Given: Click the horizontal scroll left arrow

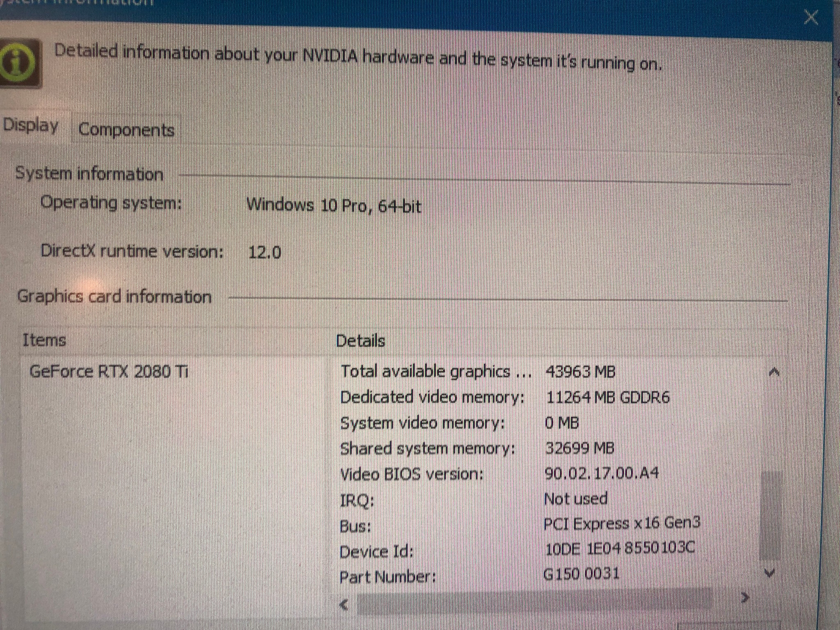Looking at the screenshot, I should [x=345, y=605].
